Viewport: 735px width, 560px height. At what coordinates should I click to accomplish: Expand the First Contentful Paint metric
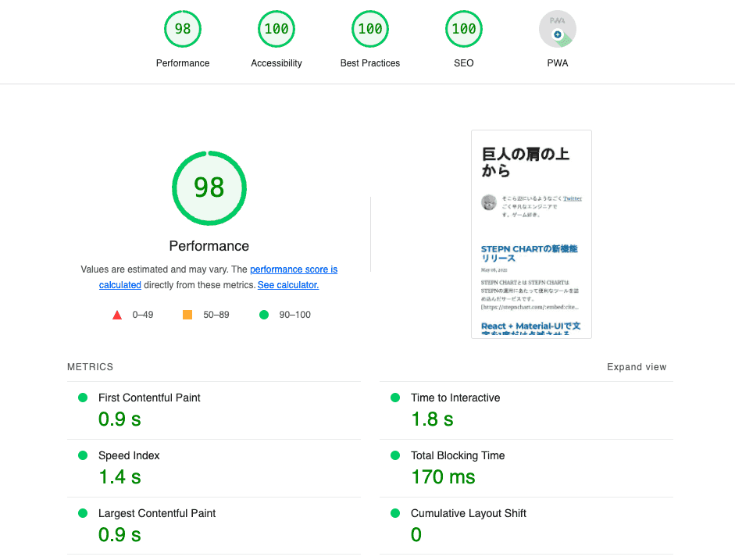click(x=149, y=398)
